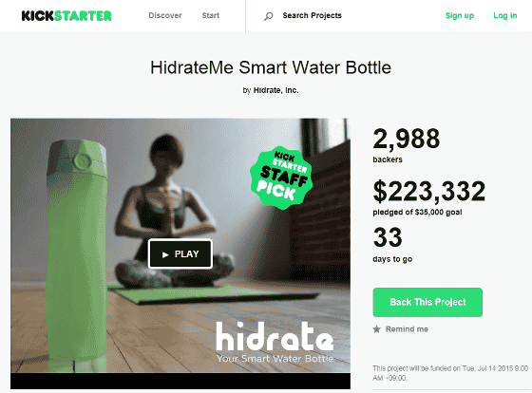The height and width of the screenshot is (393, 532).
Task: Click the Sign up link
Action: point(460,15)
